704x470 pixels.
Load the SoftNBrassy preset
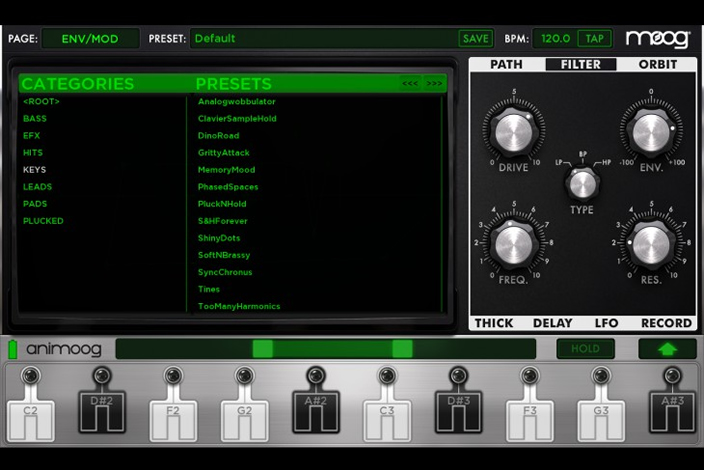224,255
